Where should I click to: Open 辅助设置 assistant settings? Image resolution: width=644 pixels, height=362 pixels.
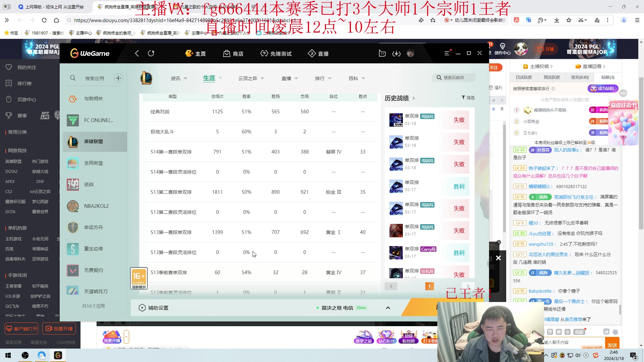[154, 308]
